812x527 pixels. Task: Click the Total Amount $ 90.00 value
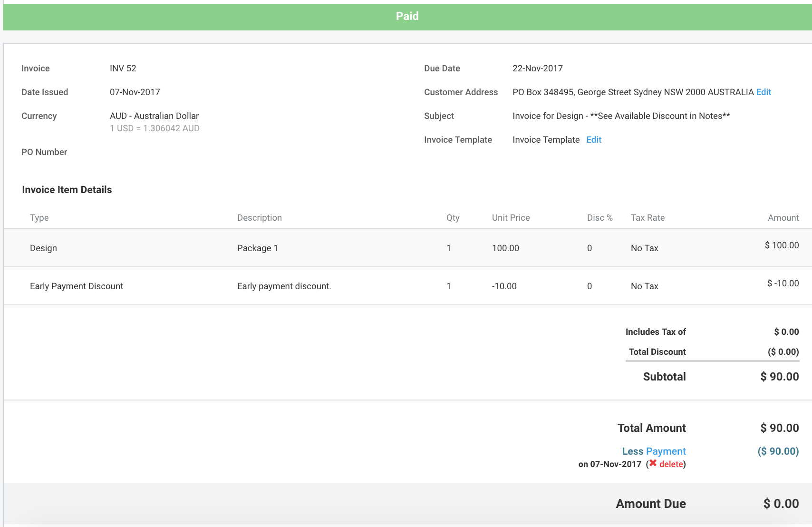point(780,428)
